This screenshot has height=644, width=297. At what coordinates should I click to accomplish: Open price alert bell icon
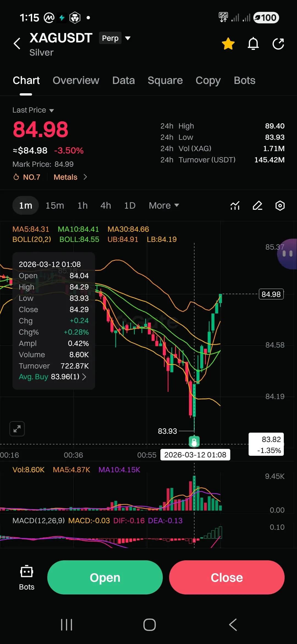(253, 44)
